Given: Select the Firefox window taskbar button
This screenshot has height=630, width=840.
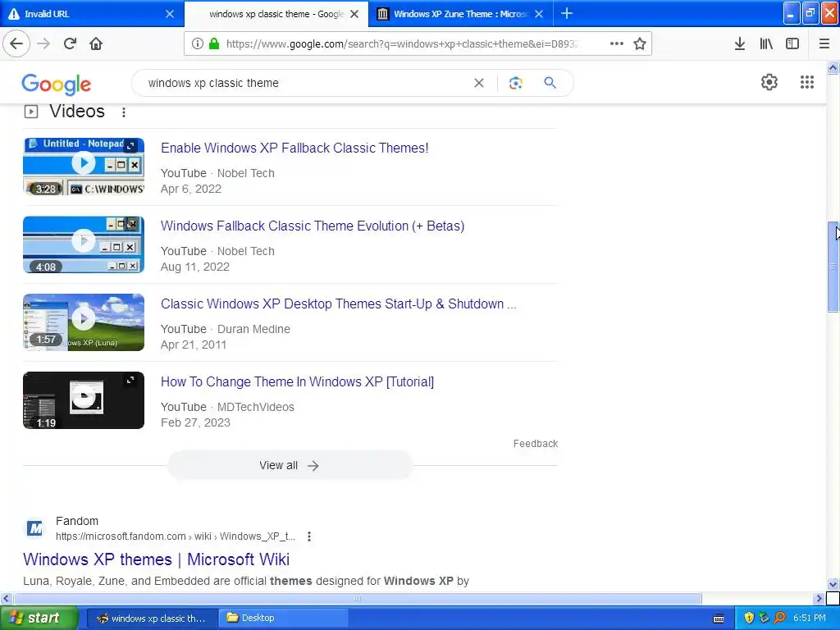Looking at the screenshot, I should (x=152, y=619).
